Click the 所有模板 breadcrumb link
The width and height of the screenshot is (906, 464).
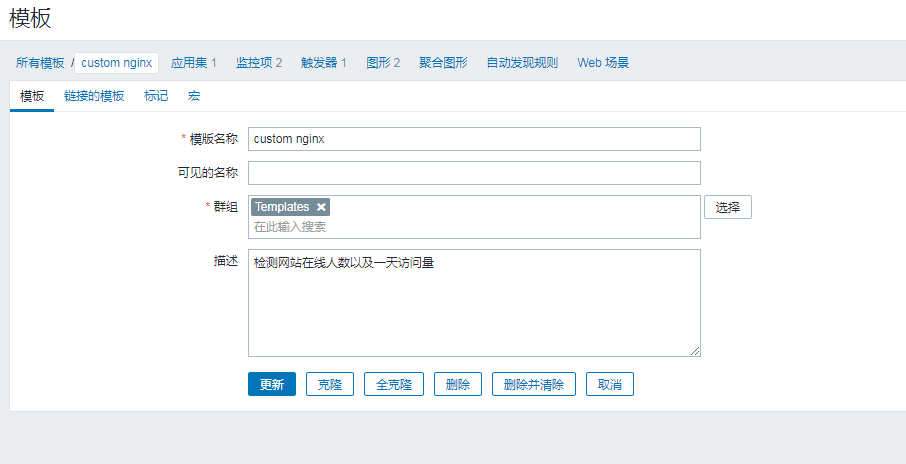40,63
